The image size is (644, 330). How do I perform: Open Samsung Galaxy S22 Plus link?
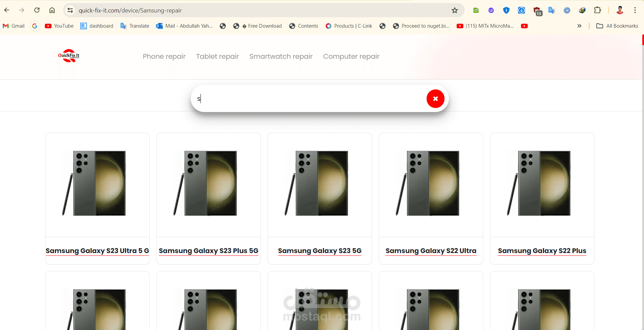coord(542,251)
